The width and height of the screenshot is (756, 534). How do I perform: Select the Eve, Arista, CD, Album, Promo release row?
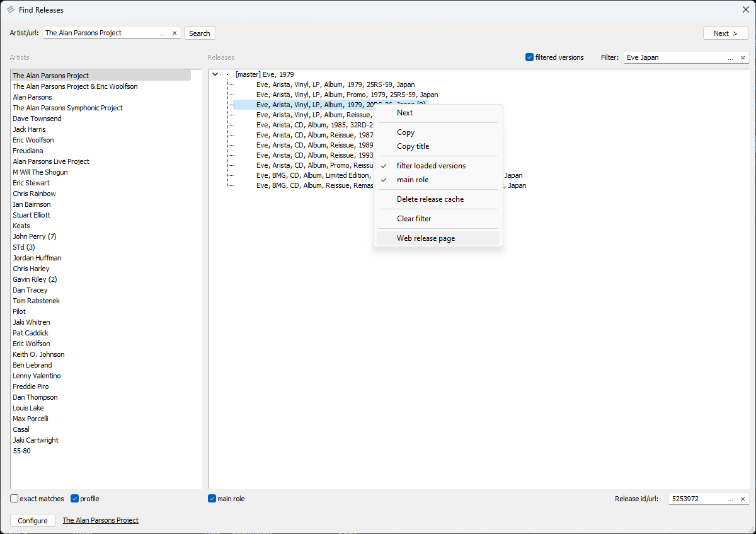click(314, 165)
